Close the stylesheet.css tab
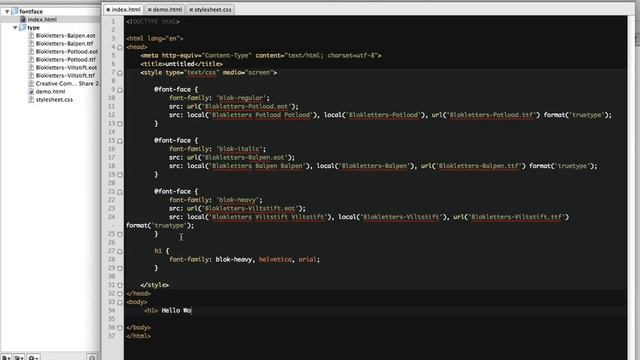Screen dimensions: 640x360 (x=191, y=9)
